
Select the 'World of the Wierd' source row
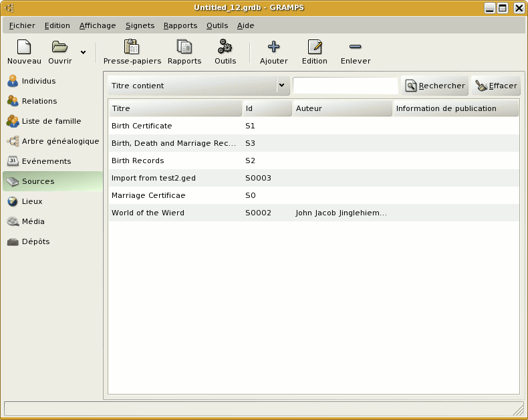coord(148,213)
